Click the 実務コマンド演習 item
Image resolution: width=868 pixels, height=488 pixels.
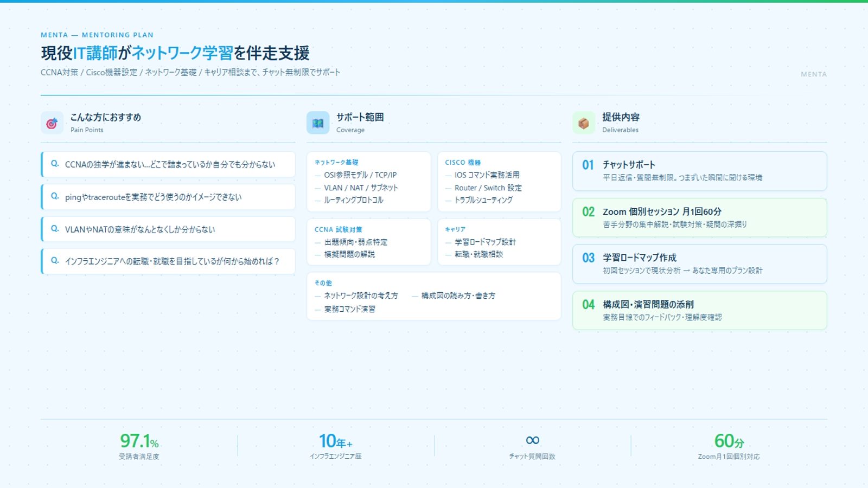pos(350,309)
